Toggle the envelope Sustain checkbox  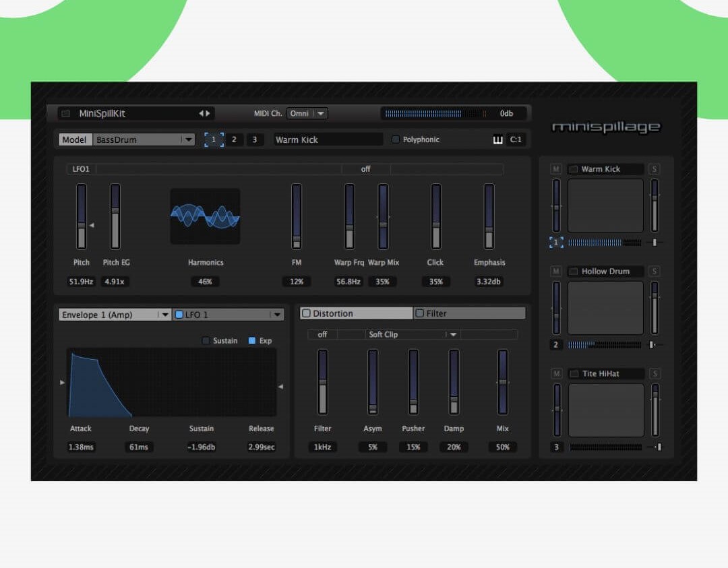point(206,341)
